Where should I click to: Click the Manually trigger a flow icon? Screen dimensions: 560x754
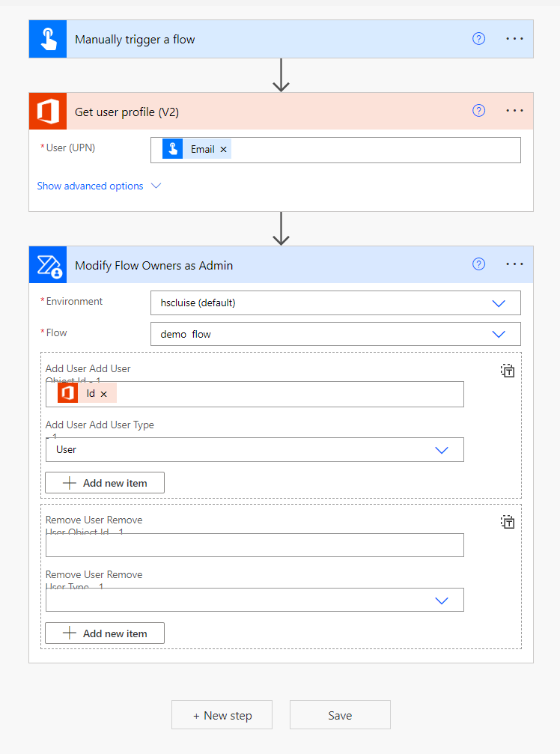(48, 39)
